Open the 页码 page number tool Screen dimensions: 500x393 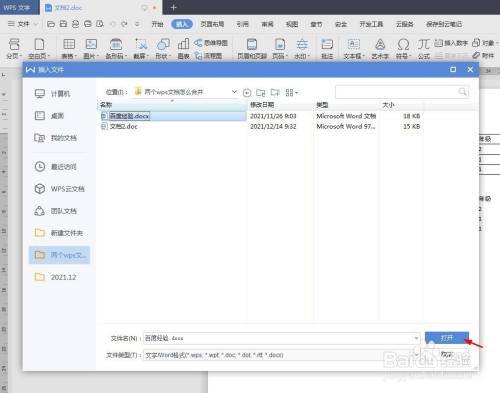click(x=280, y=49)
